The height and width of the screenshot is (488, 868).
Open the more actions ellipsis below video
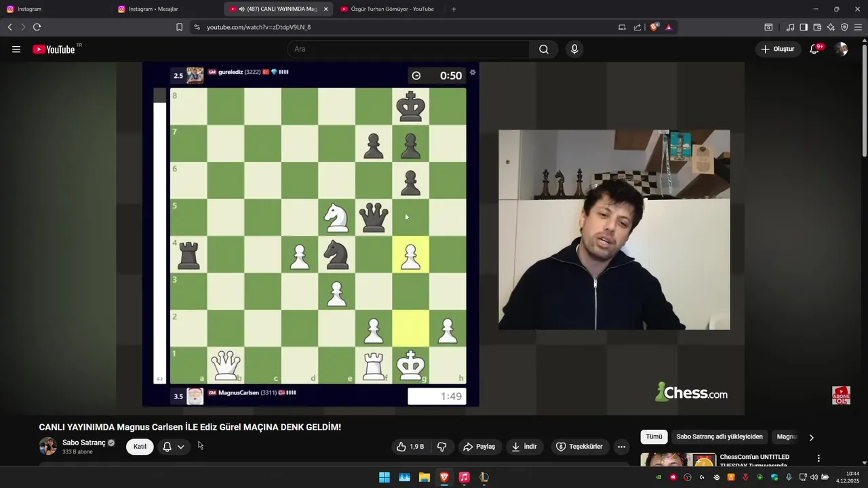(x=621, y=447)
